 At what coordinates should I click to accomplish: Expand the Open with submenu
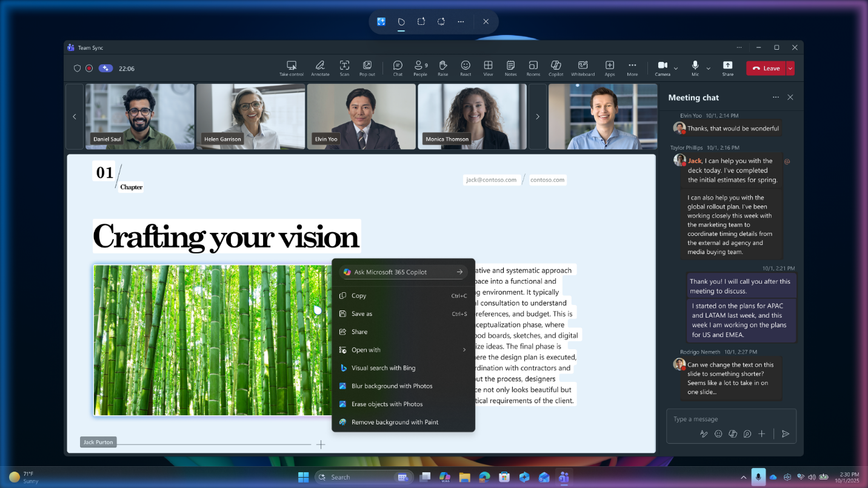point(404,350)
